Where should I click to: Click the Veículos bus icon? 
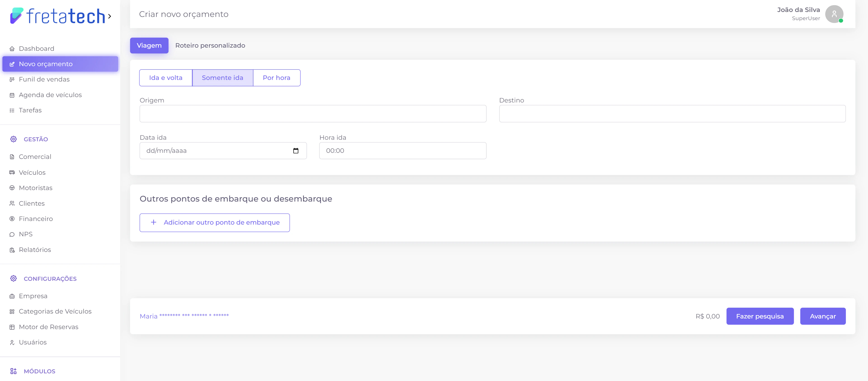[x=12, y=172]
